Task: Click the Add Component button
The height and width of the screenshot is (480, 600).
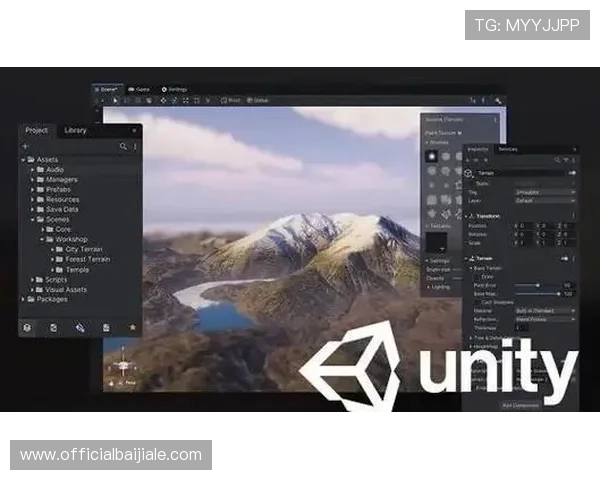Action: [520, 404]
